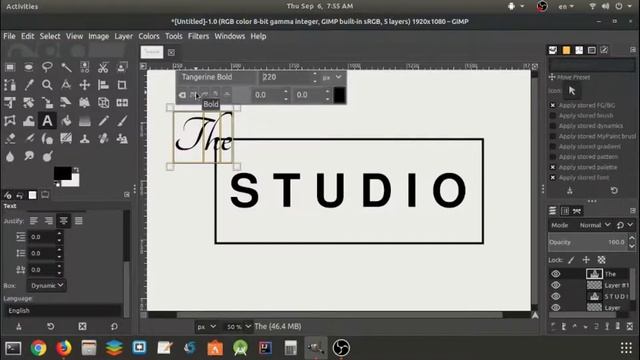Hide the STUDIO text layer
This screenshot has width=640, height=360.
tap(556, 296)
